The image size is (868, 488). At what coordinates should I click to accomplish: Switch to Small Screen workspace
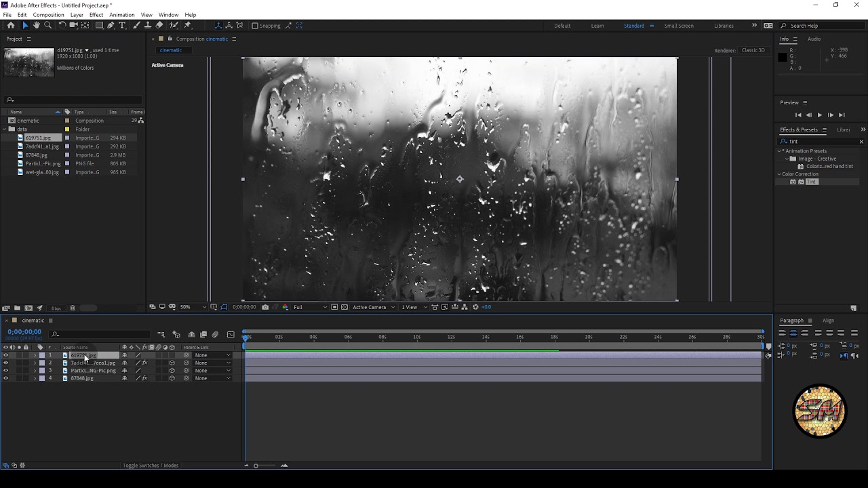(x=678, y=26)
